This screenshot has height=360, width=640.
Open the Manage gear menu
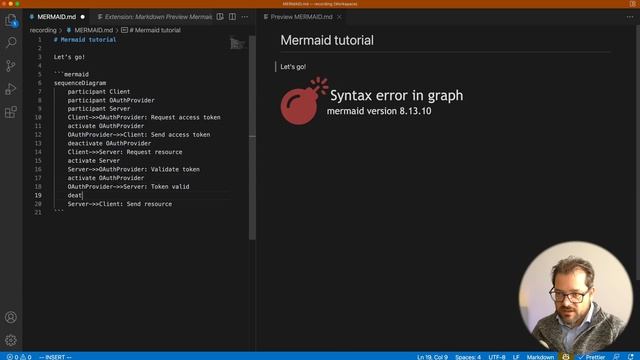11,340
